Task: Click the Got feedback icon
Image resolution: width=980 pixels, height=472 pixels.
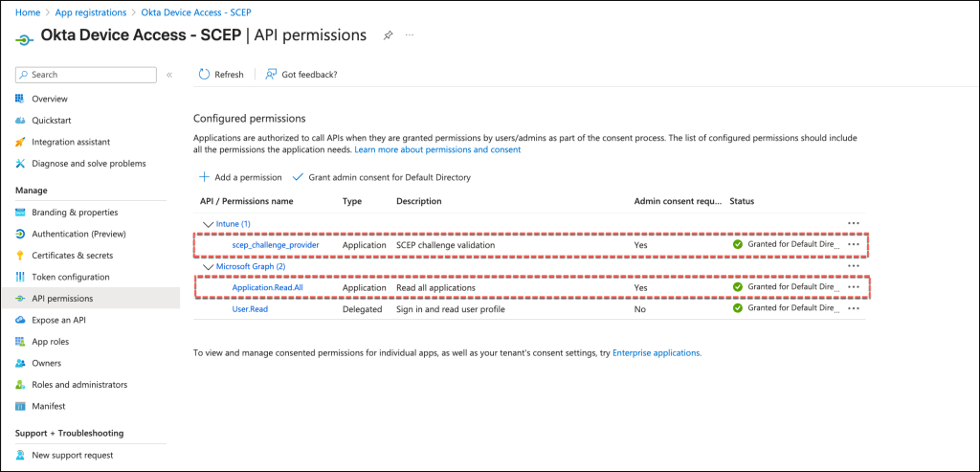Action: click(x=272, y=75)
